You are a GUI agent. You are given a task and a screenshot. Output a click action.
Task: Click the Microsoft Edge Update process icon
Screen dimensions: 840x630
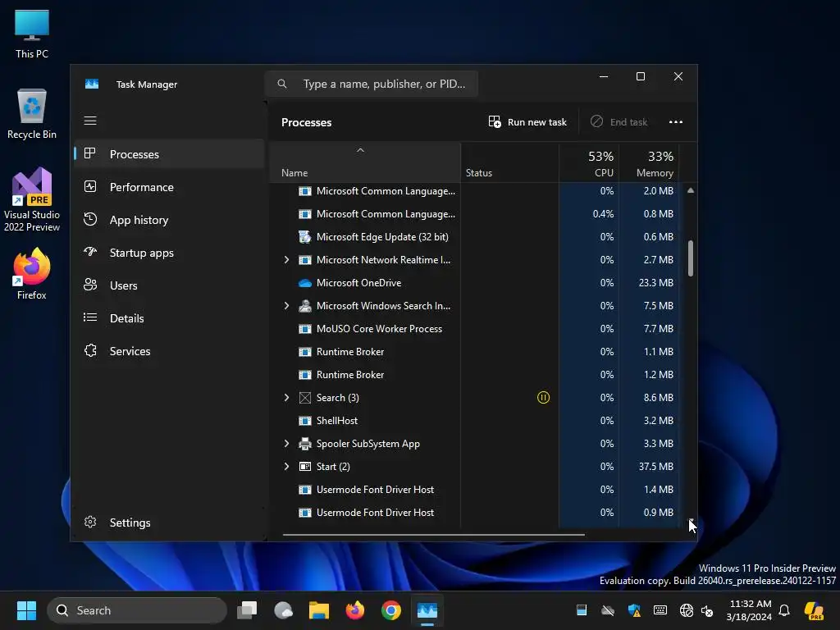305,237
